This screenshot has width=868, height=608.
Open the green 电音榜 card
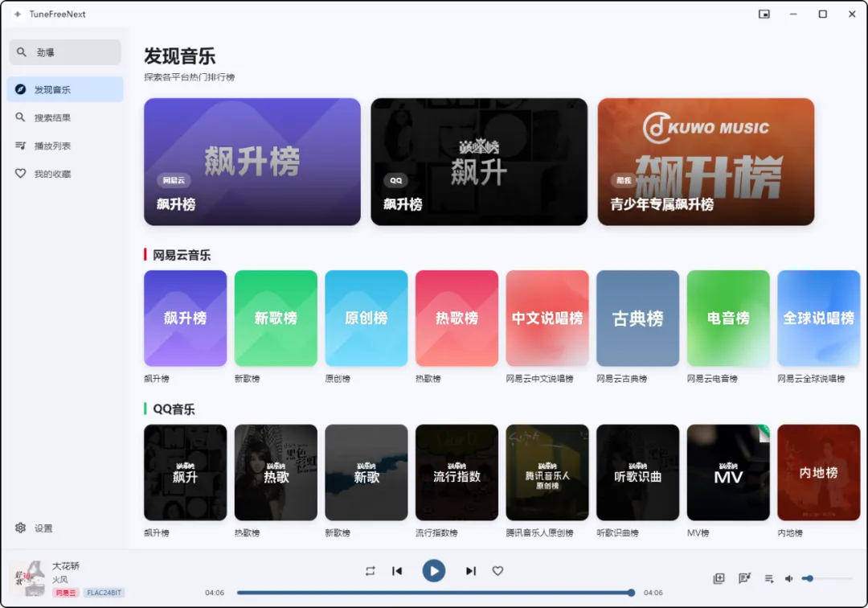728,318
